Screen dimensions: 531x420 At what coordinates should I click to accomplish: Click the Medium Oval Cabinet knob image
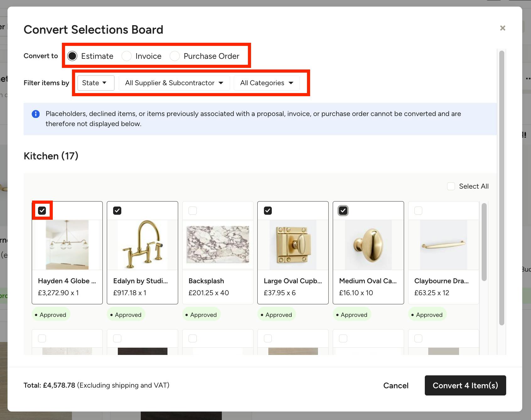pos(368,245)
